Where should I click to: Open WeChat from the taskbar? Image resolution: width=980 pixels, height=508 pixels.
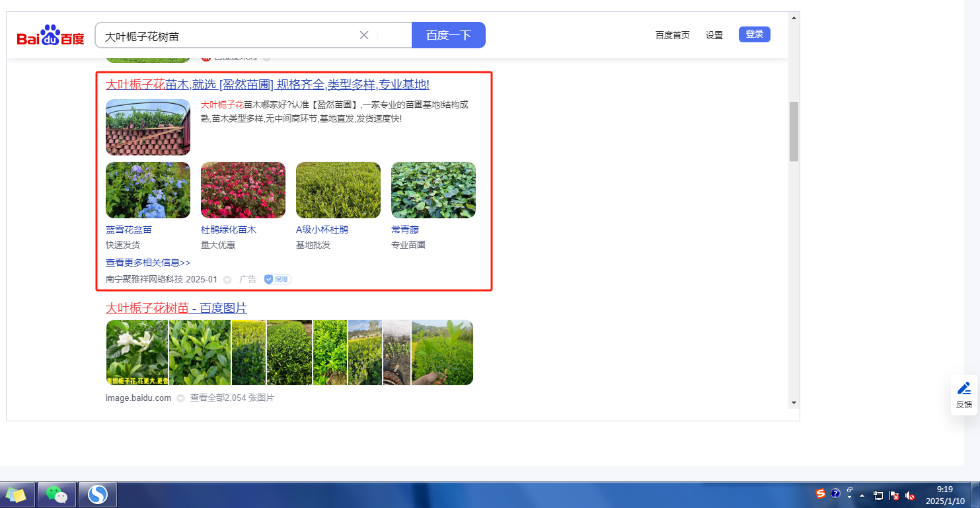[x=57, y=494]
